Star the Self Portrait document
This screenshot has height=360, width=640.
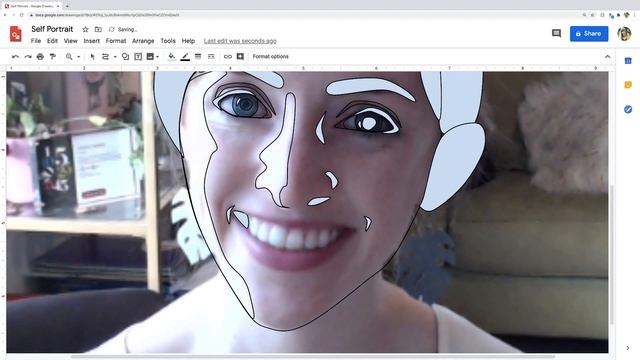(85, 29)
